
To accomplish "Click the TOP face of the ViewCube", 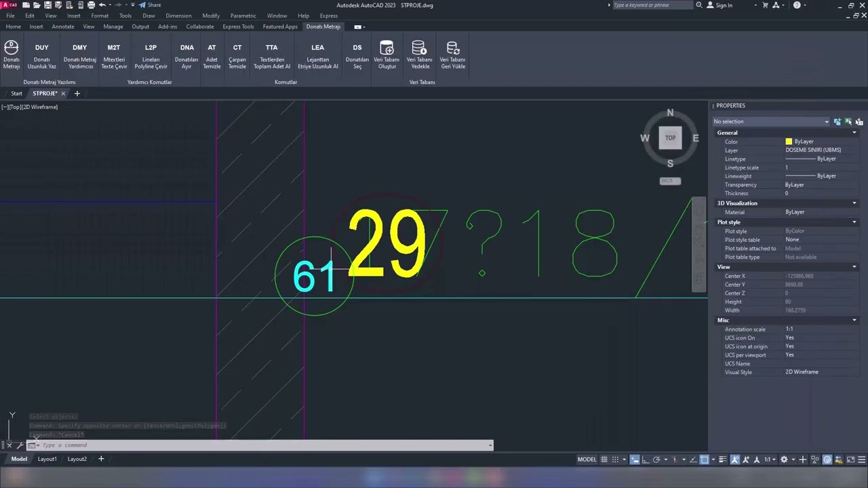I will (x=670, y=138).
